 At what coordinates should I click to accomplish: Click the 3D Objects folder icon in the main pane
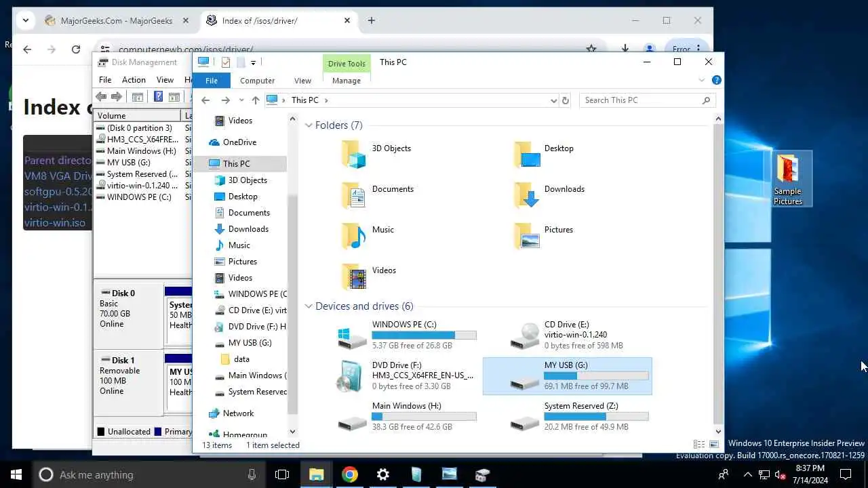coord(353,155)
